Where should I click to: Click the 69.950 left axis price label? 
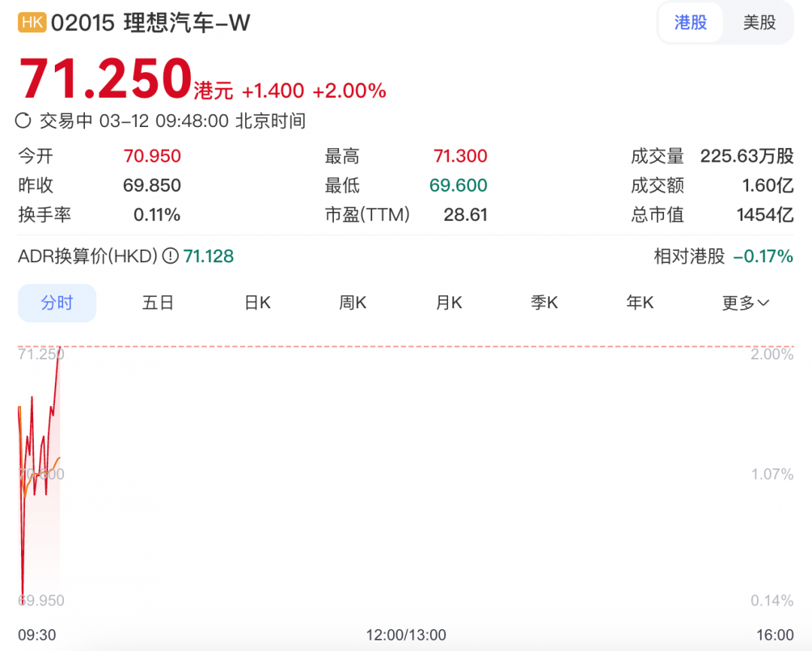pyautogui.click(x=41, y=600)
